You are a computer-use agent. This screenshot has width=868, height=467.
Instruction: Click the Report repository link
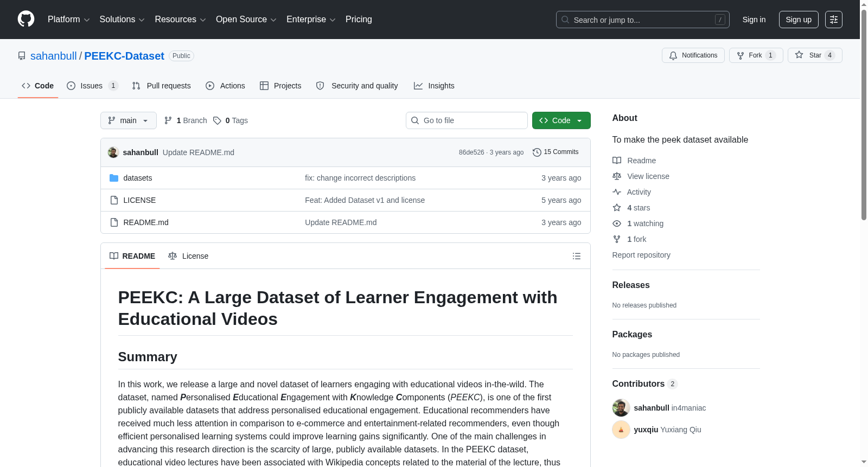[x=641, y=255]
